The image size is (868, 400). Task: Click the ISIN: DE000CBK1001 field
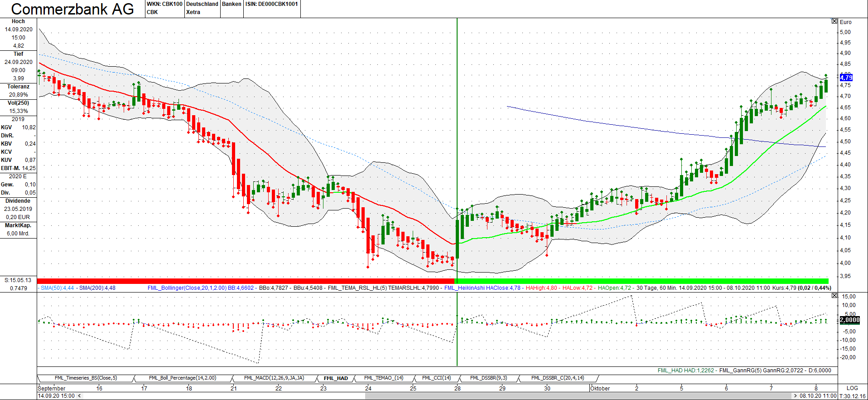(272, 4)
